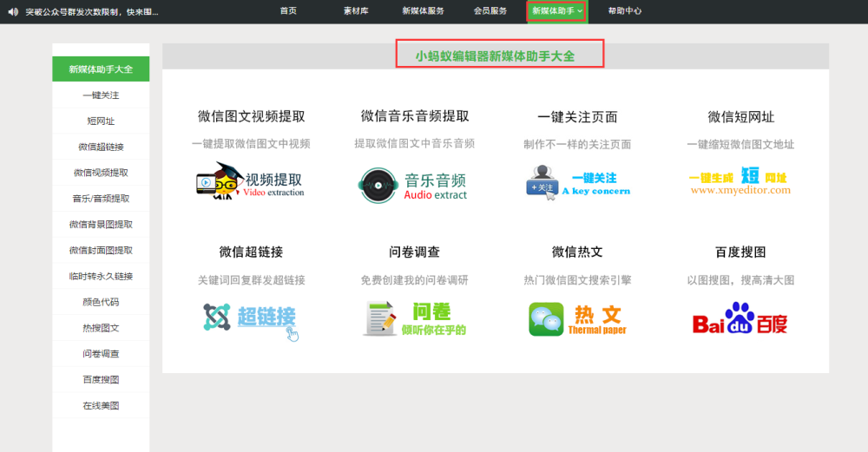Click the 微信图文视频提取 card title
Screen dimensions: 868x452
(x=252, y=116)
